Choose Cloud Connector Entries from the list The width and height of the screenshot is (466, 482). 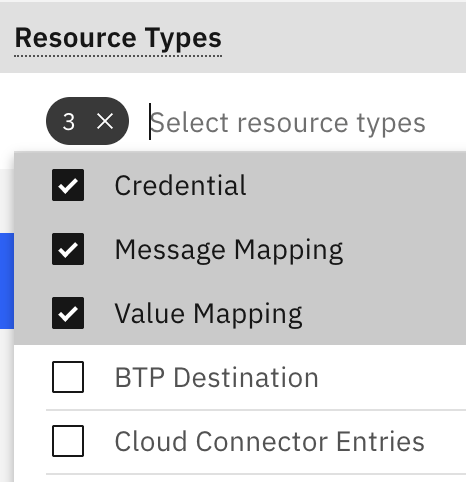point(240,441)
